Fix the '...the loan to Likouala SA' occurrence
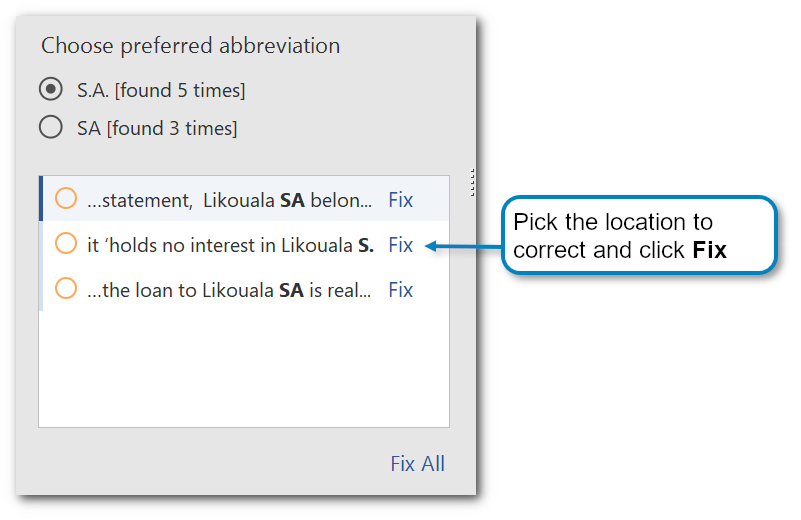801x520 pixels. (x=400, y=290)
